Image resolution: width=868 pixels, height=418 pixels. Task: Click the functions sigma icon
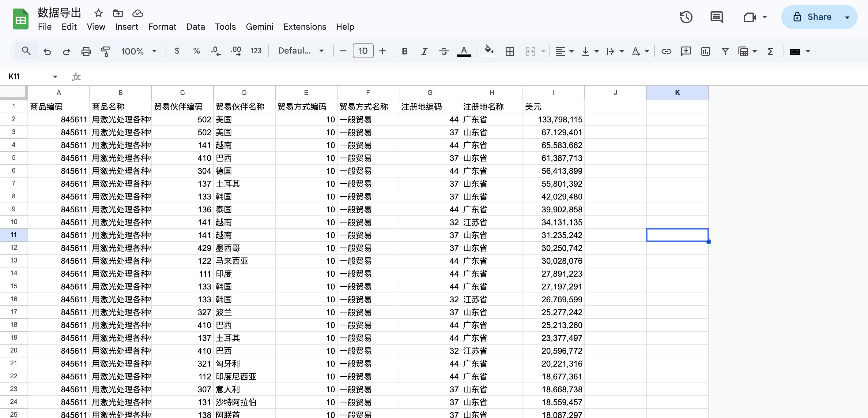pos(770,51)
